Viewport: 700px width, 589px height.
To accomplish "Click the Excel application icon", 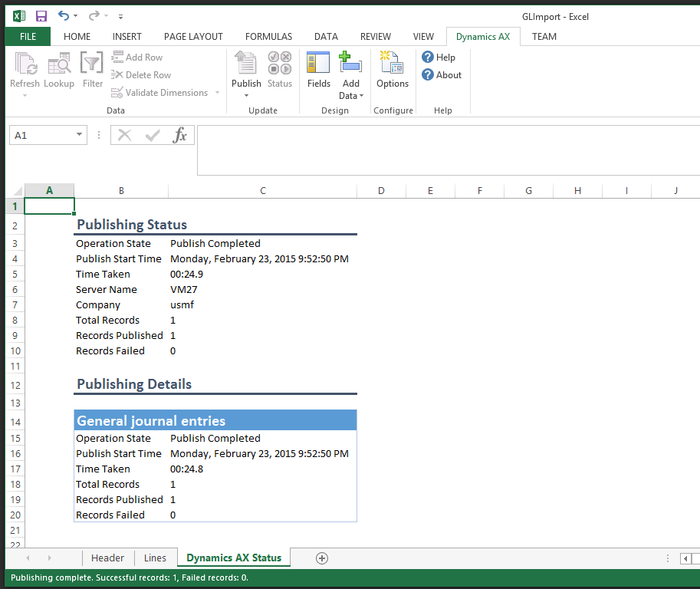I will point(18,17).
